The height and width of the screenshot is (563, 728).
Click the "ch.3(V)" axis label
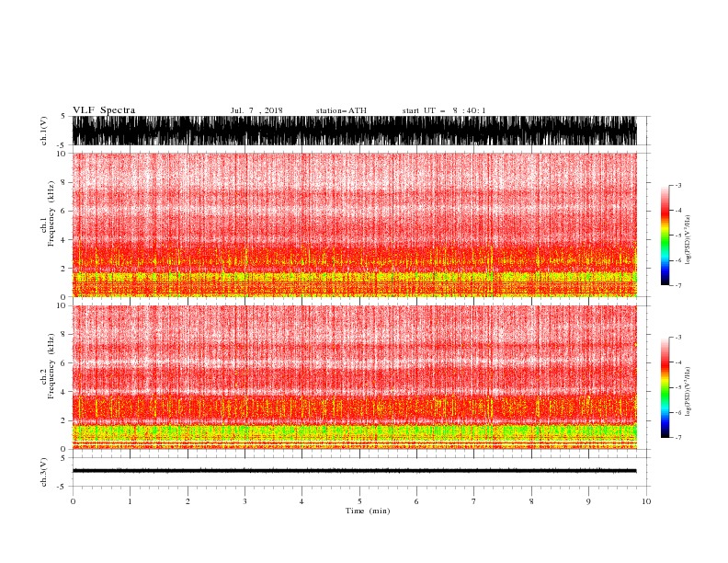tap(44, 472)
